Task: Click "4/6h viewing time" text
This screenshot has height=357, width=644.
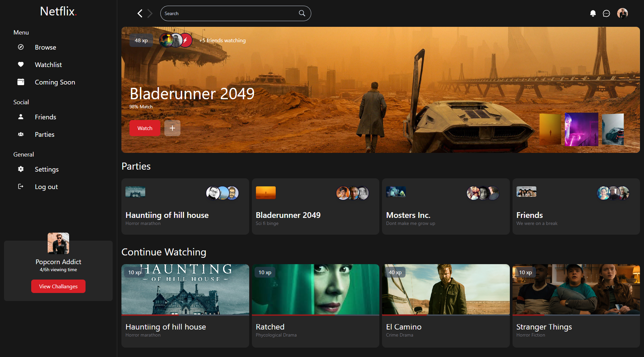Action: point(58,270)
